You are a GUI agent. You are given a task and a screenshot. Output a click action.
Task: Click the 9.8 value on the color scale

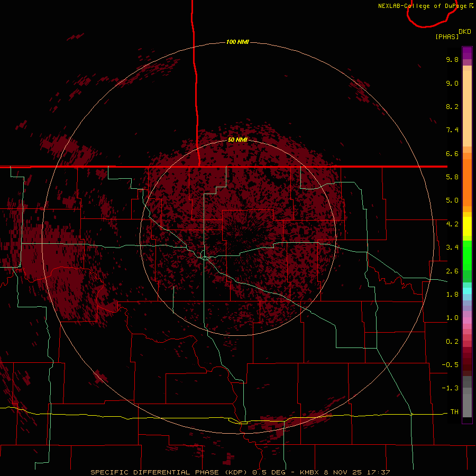(452, 59)
